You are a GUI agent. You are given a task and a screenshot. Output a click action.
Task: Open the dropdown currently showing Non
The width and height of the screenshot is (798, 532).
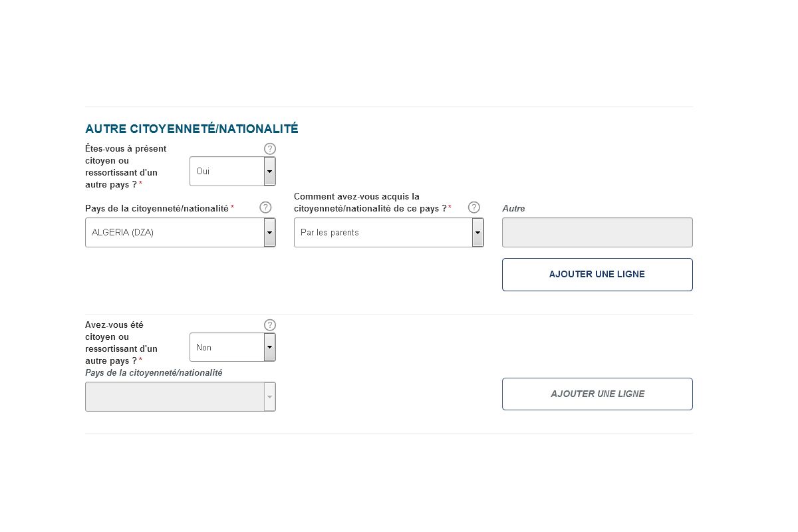coord(227,348)
